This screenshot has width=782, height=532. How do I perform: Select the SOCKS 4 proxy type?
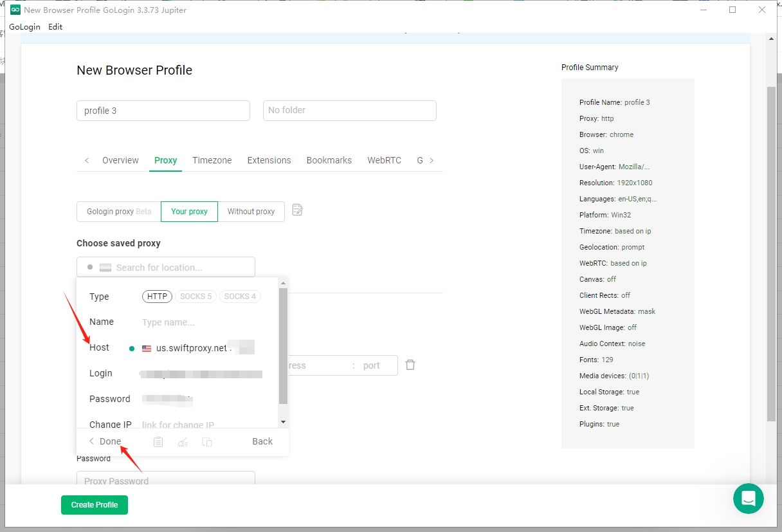pos(240,297)
